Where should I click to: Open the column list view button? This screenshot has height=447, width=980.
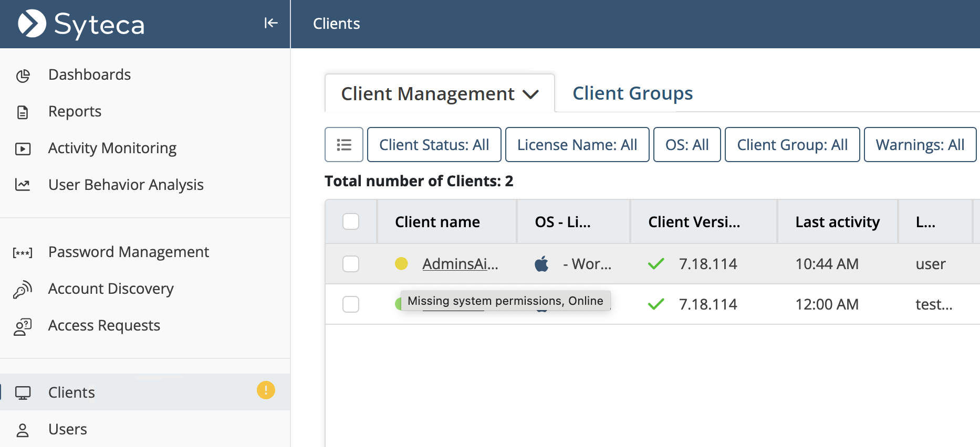(344, 145)
